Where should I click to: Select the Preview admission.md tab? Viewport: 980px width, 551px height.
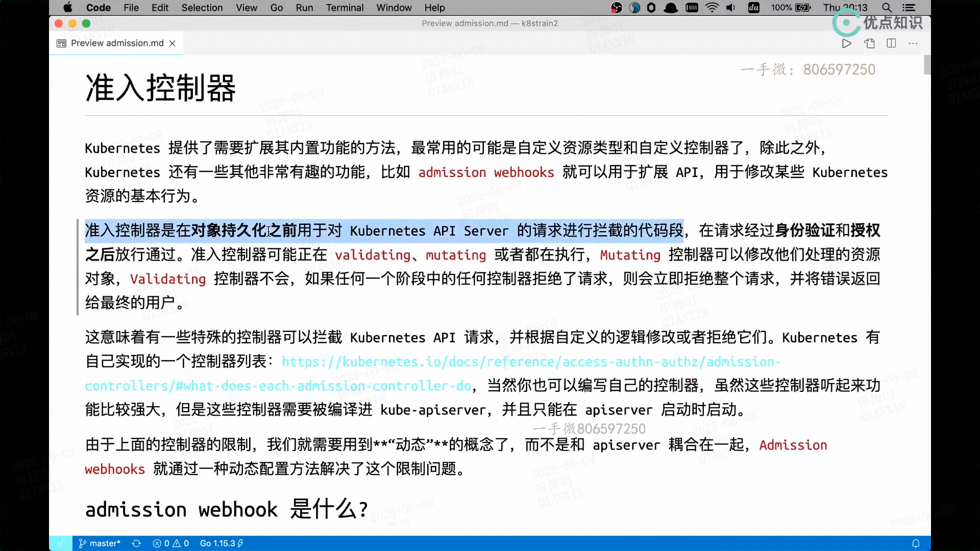pyautogui.click(x=117, y=43)
